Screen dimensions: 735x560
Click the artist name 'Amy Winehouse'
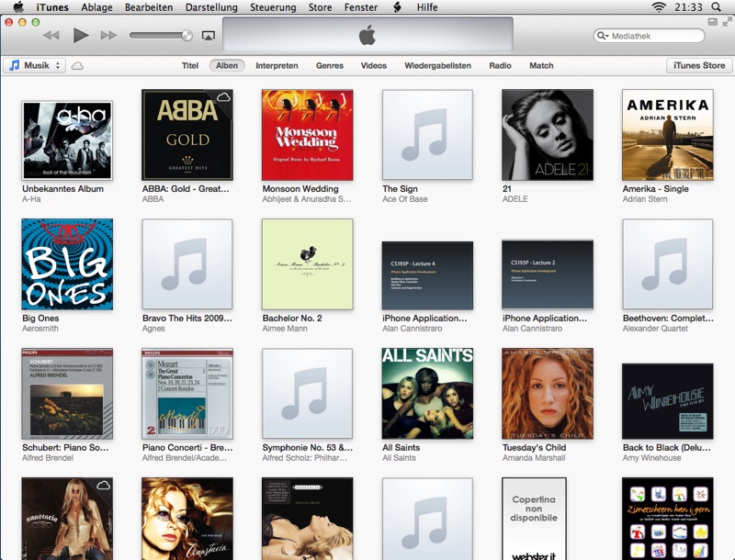tap(651, 458)
